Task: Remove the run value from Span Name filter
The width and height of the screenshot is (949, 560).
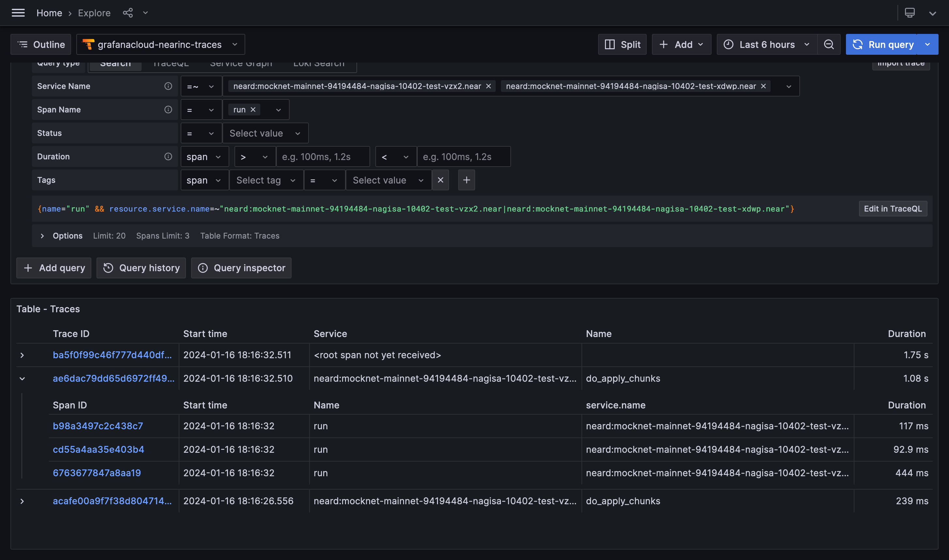Action: coord(253,110)
